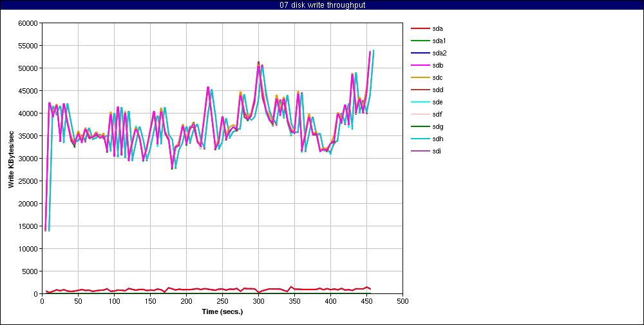Click the 10000 y-axis value
Screen dimensions: 644x325
point(28,249)
